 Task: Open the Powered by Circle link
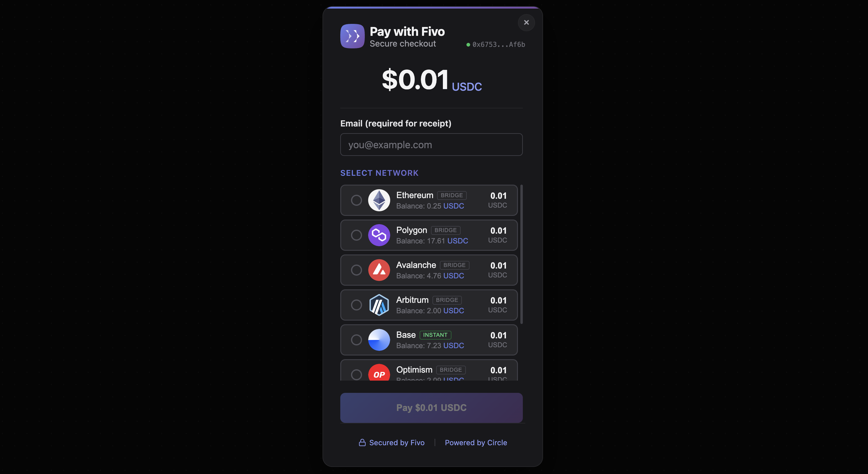pos(476,443)
